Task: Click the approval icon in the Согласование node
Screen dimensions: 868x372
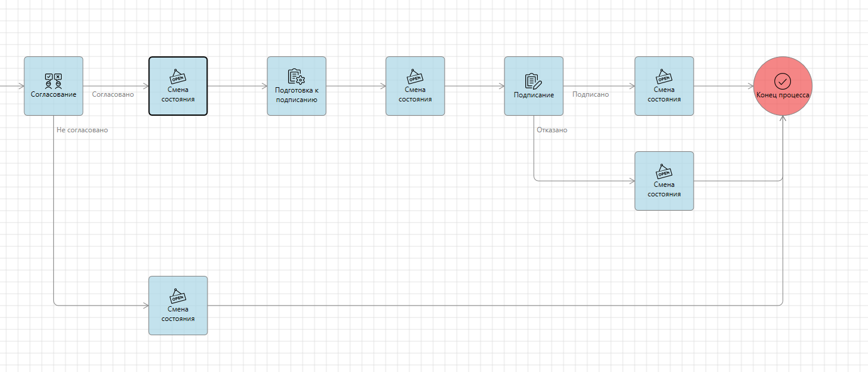Action: click(53, 81)
